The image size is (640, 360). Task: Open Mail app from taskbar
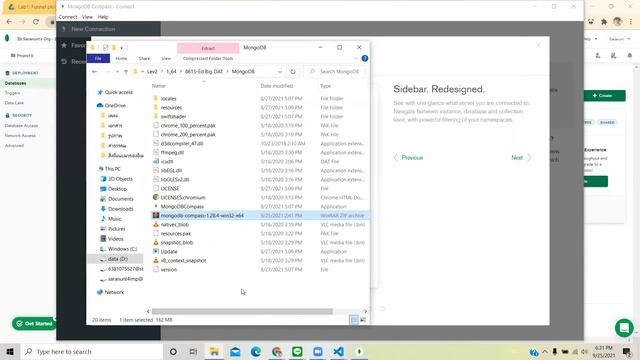(235, 351)
